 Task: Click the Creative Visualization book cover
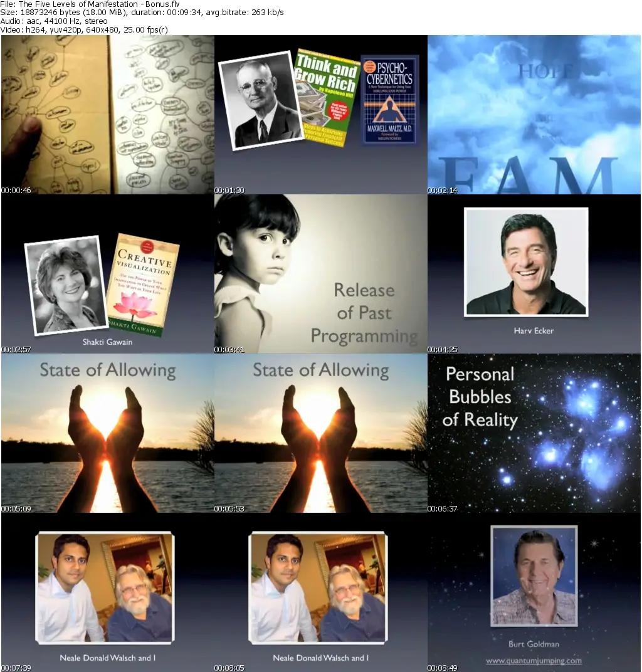(142, 285)
